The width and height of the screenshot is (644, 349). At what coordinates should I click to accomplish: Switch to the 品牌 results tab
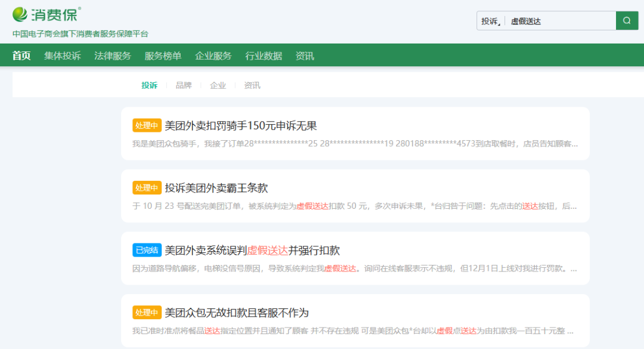pos(184,85)
